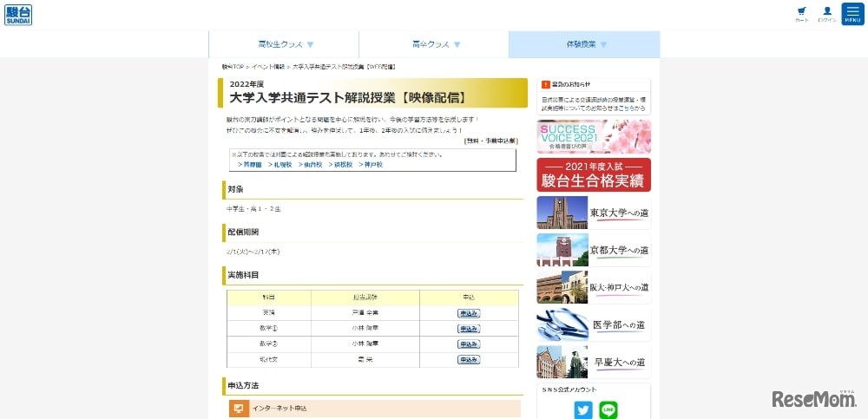Click the 現代文 subject cell
The image size is (868, 419).
coord(268,359)
